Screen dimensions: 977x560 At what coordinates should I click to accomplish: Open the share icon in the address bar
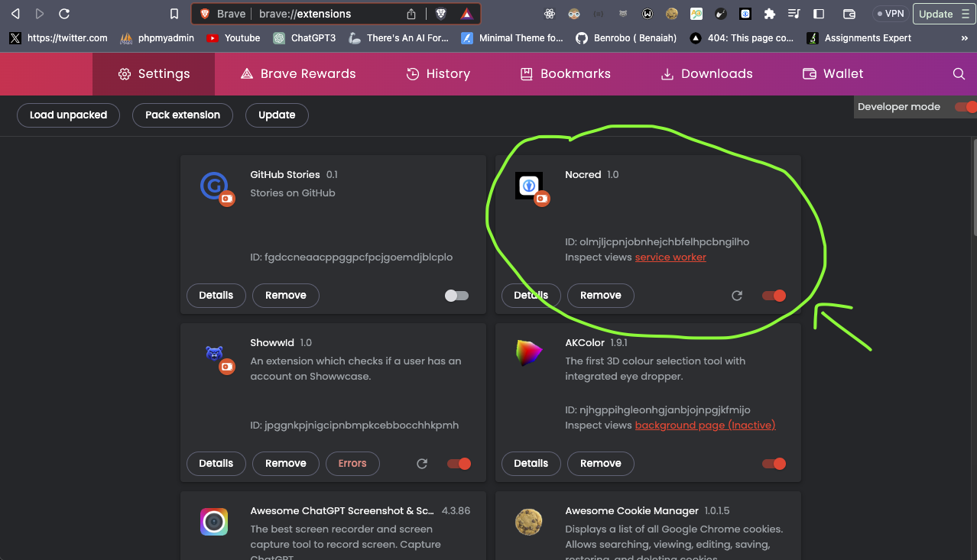(x=411, y=14)
